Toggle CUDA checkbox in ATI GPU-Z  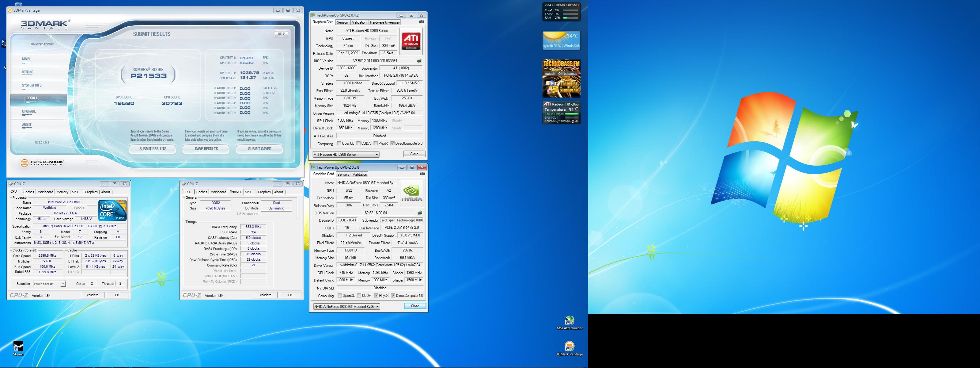pyautogui.click(x=358, y=144)
